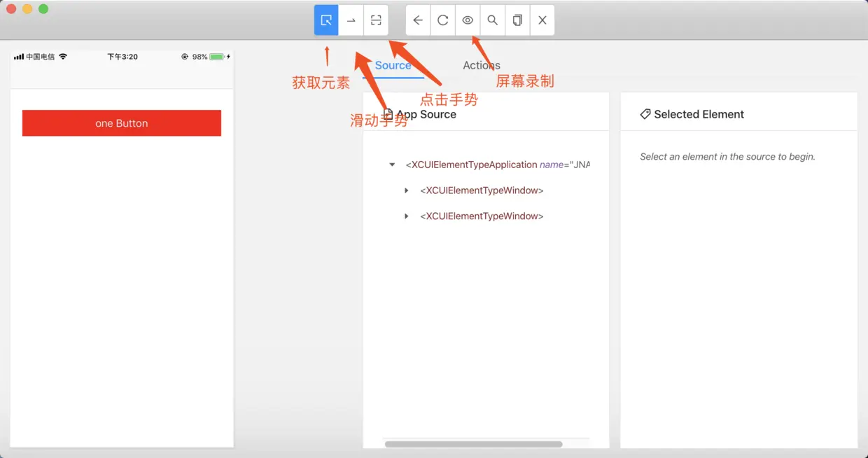Screen dimensions: 868x458
Task: Collapse the XCUIElementTypeApplication node
Action: (391, 165)
